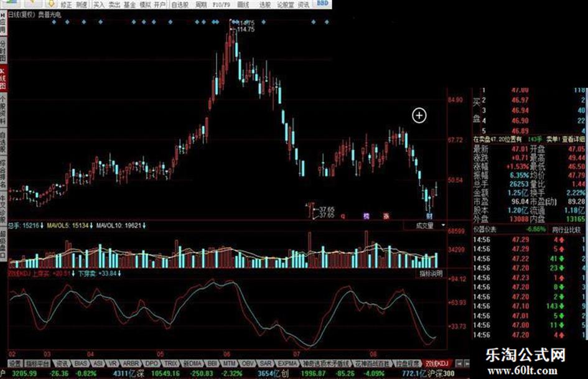This screenshot has width=588, height=379.
Task: Select the BIAS indicator tab
Action: [x=80, y=363]
